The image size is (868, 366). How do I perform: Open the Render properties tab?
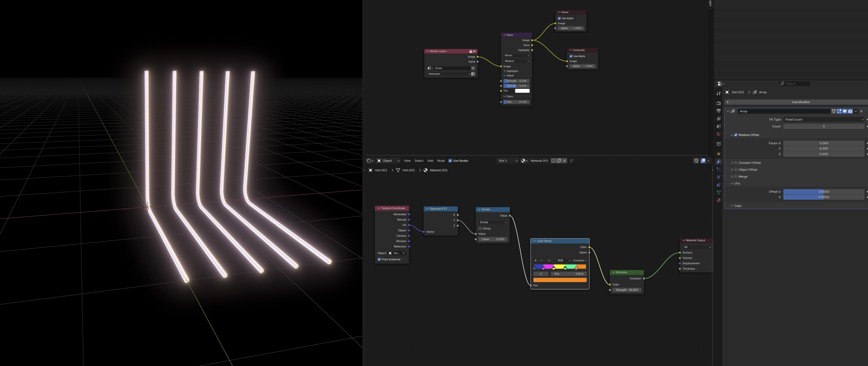(x=718, y=103)
